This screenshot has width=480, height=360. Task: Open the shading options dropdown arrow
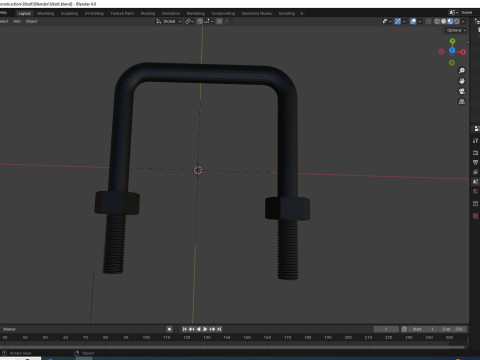463,21
